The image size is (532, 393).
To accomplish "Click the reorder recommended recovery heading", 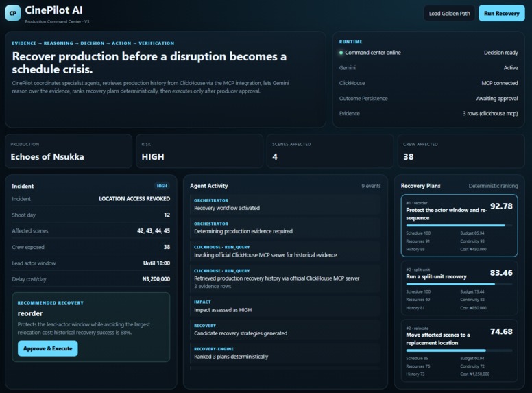I will tap(30, 313).
